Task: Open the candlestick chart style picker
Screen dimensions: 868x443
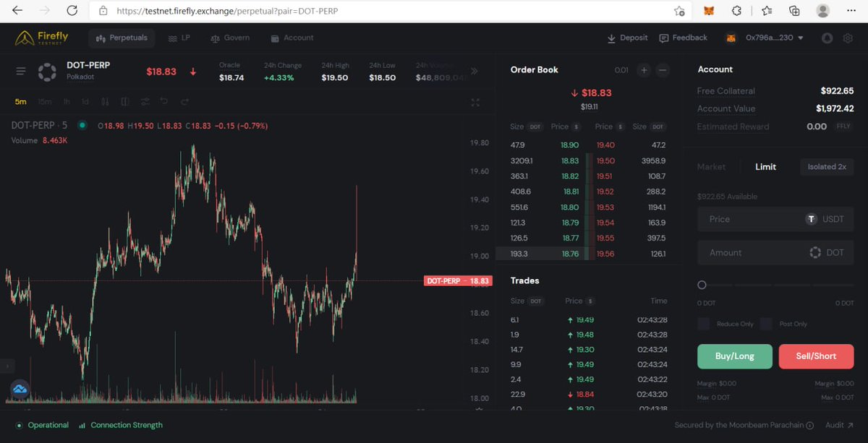Action: coord(106,102)
